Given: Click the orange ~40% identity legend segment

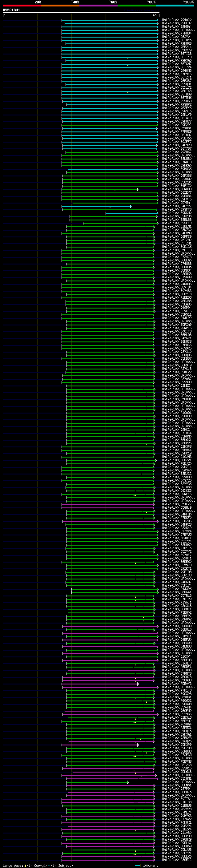Looking at the screenshot, I should pyautogui.click(x=60, y=6).
